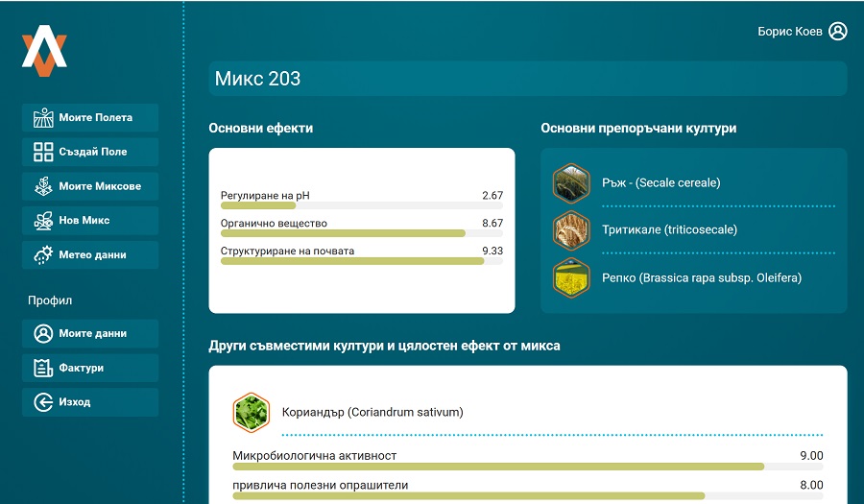
Task: Click the seedling icon beside Нов Микс
Action: tap(43, 221)
